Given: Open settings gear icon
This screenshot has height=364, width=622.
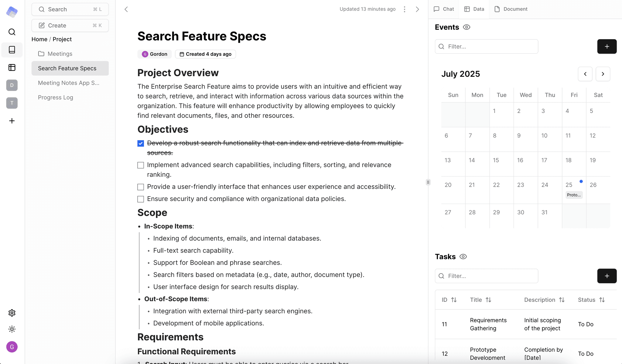Looking at the screenshot, I should [12, 313].
